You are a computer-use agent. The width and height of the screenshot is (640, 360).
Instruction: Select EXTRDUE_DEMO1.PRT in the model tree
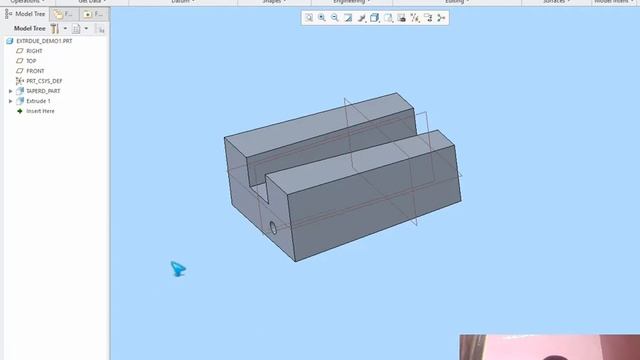[x=44, y=41]
